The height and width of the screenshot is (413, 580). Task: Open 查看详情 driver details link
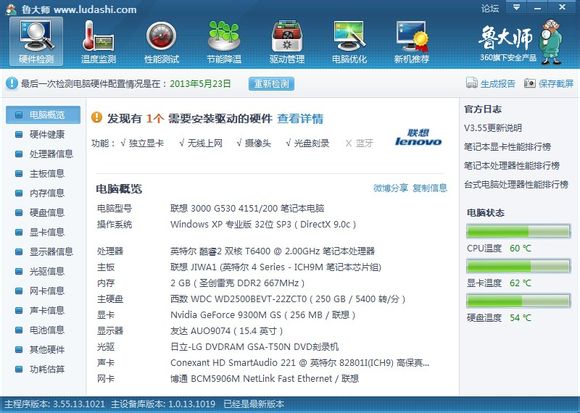[x=300, y=119]
